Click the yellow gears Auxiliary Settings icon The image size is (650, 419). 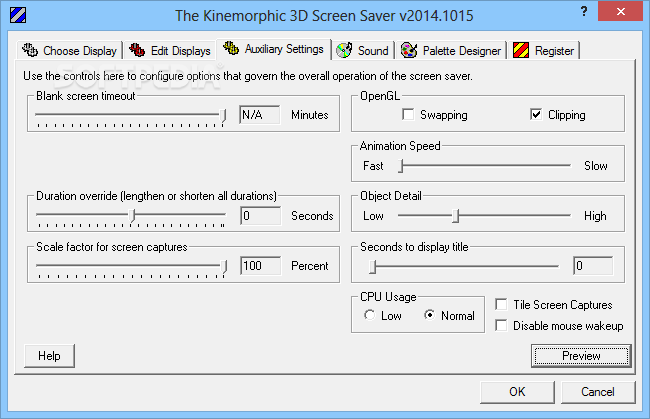231,48
